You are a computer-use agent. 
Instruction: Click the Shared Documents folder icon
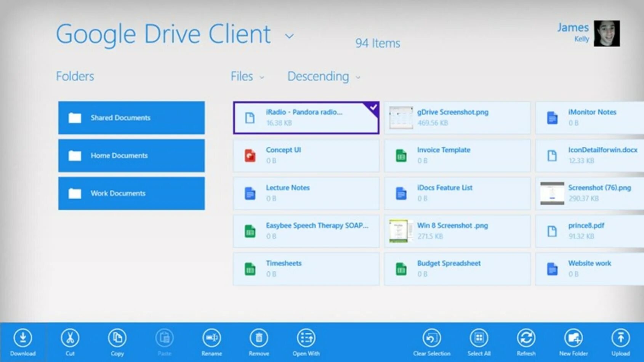click(75, 118)
